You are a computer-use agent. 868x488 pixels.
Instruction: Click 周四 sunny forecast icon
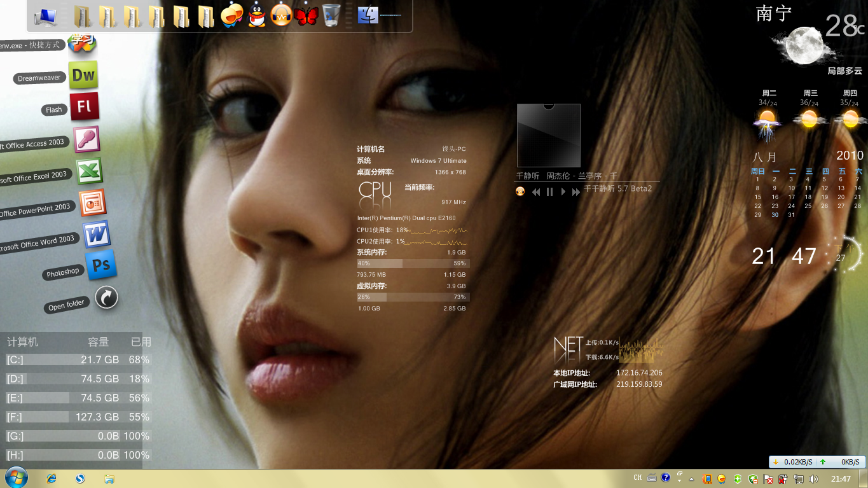[850, 119]
